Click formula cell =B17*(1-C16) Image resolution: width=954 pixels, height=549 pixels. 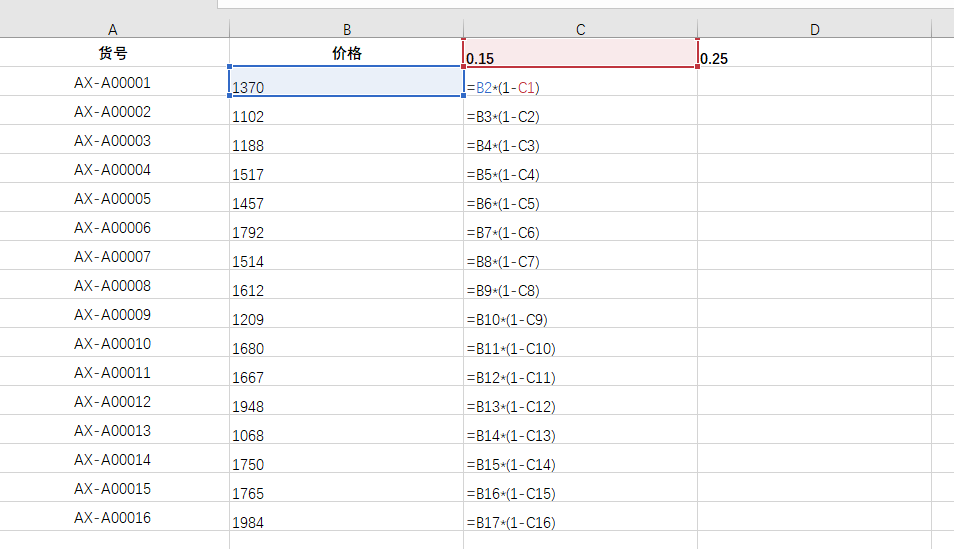point(580,517)
